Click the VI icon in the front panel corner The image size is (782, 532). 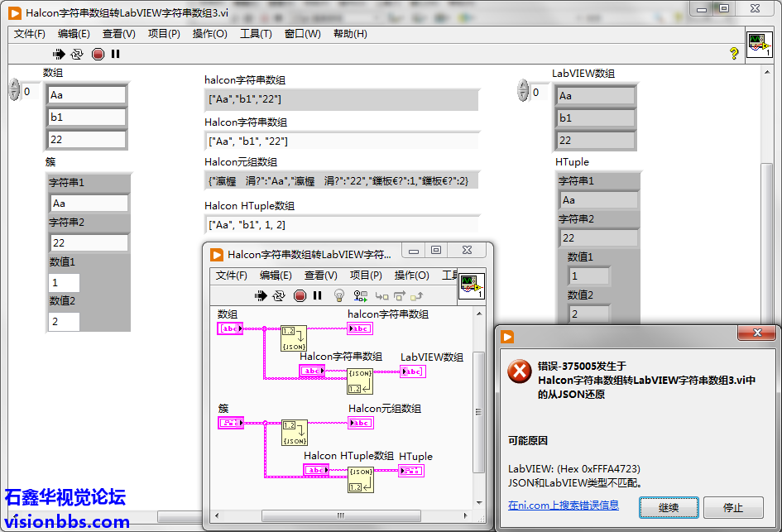[x=759, y=45]
